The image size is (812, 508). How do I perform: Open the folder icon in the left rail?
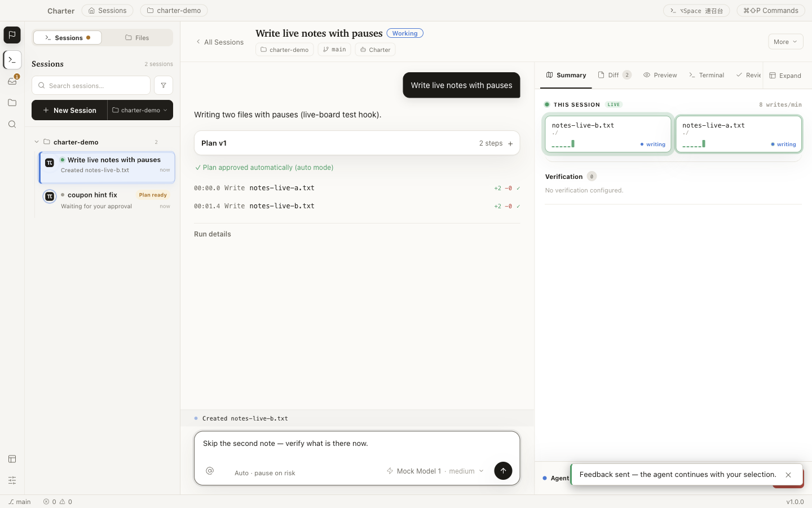[x=12, y=103]
